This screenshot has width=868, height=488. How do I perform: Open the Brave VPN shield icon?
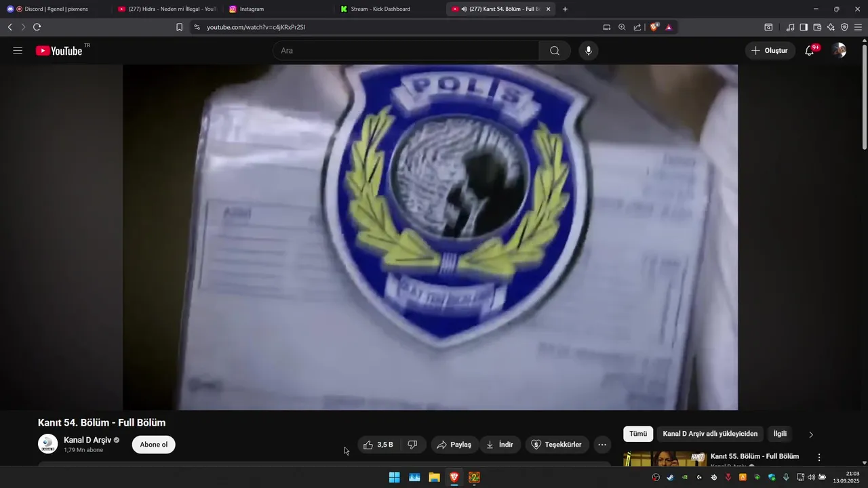(x=844, y=27)
